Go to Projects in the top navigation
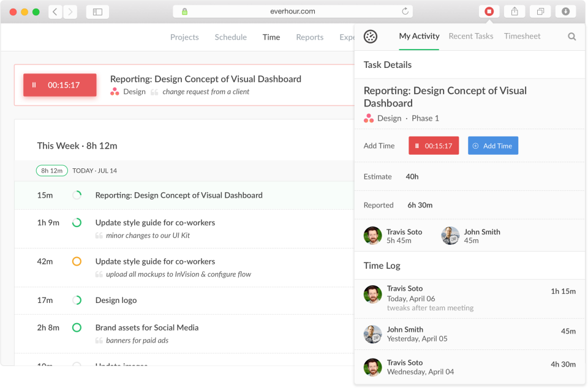 click(x=184, y=37)
